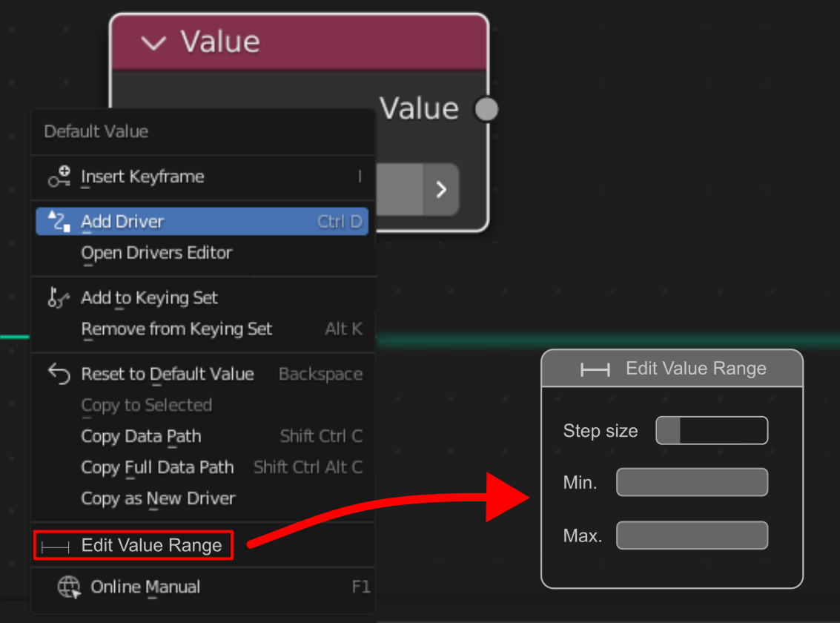
Task: Click Copy Data Path entry
Action: (202, 437)
